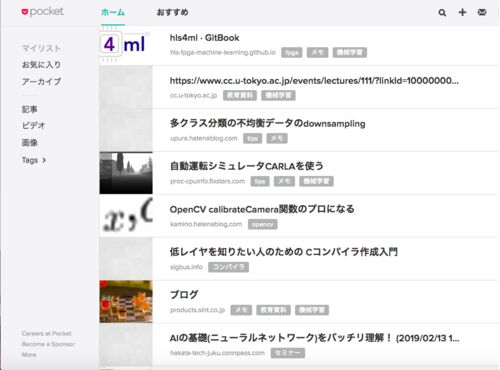Screen dimensions: 500x370
Task: Filter by 画像 images
Action: (x=30, y=143)
